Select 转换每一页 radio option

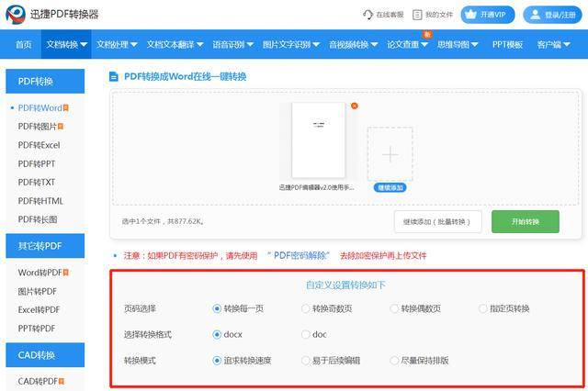click(217, 308)
